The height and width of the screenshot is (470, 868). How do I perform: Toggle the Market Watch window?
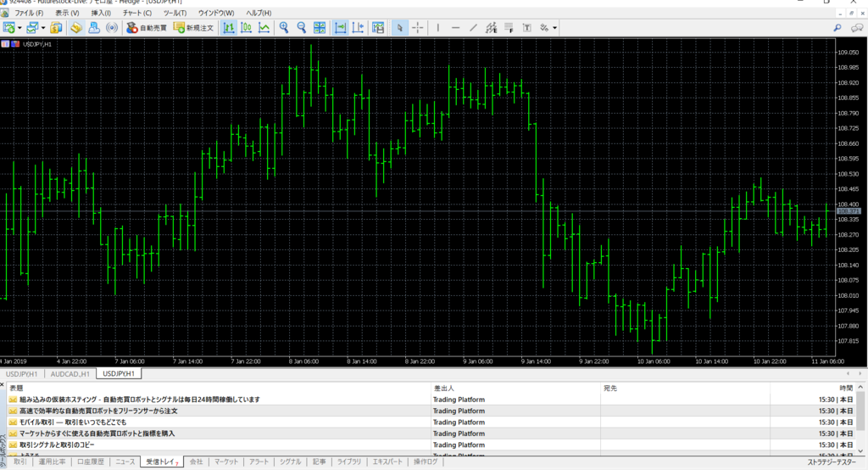click(75, 28)
